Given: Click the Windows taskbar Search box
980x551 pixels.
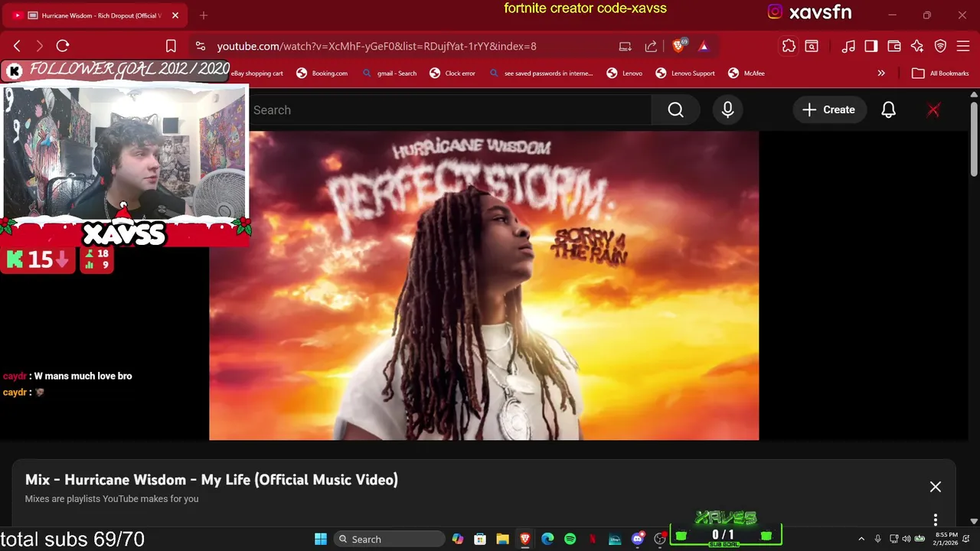Looking at the screenshot, I should pos(389,539).
